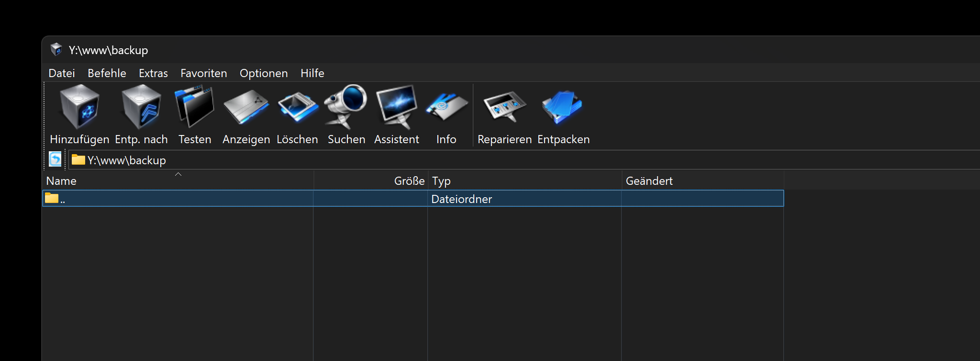Click the Entpacken blue unpack icon
The height and width of the screenshot is (361, 980).
pyautogui.click(x=563, y=107)
